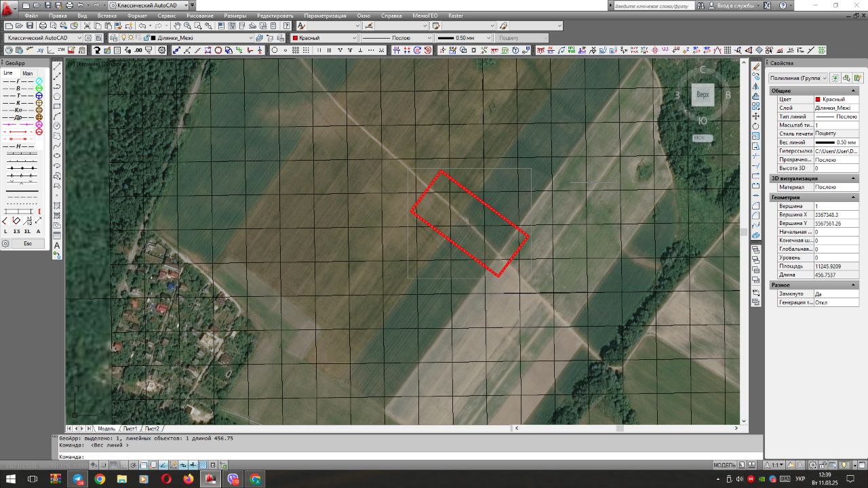868x488 pixels.
Task: Open Help via the question mark icon
Action: 286,25
